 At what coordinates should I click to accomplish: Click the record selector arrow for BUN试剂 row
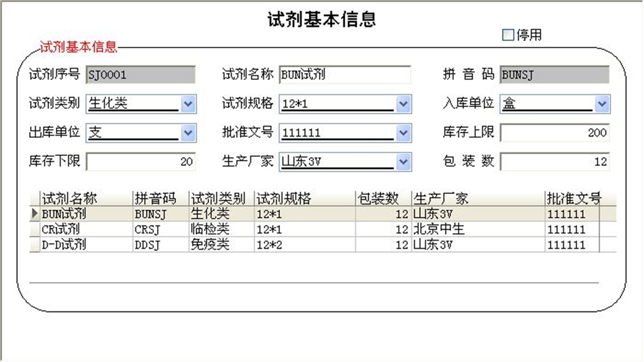(x=34, y=214)
